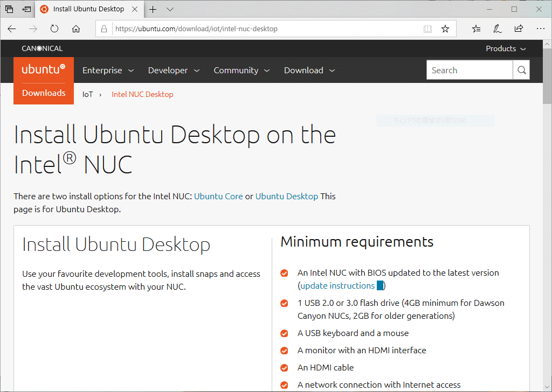Open Intel NUC Desktop breadcrumb link
This screenshot has width=552, height=392.
[142, 94]
